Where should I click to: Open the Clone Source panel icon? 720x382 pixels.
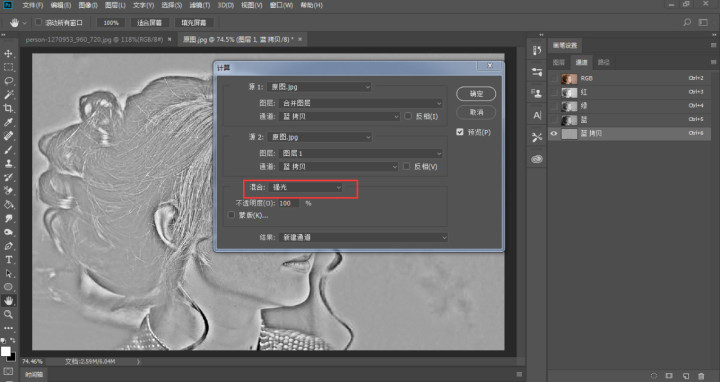coord(537,94)
